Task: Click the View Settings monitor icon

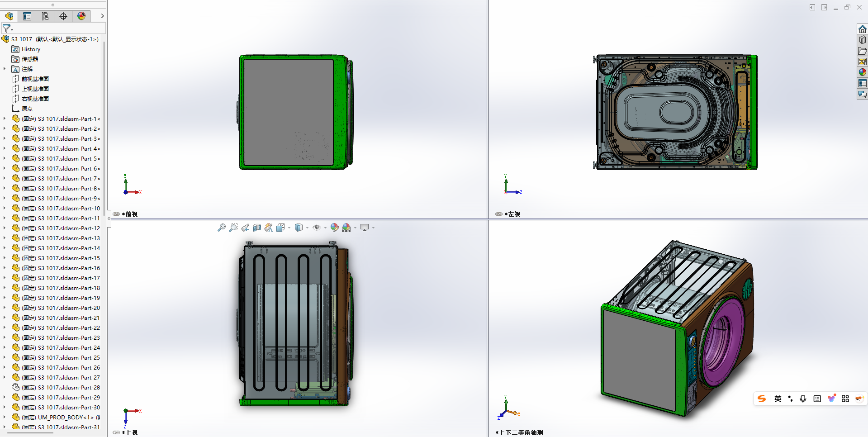Action: 365,228
